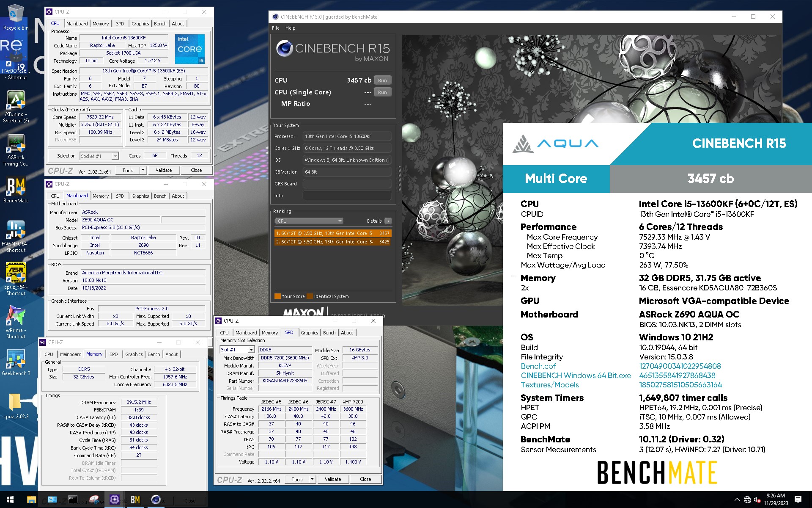Open About tab in SPD CPU-Z window
Screen dimensions: 812x508
click(347, 333)
